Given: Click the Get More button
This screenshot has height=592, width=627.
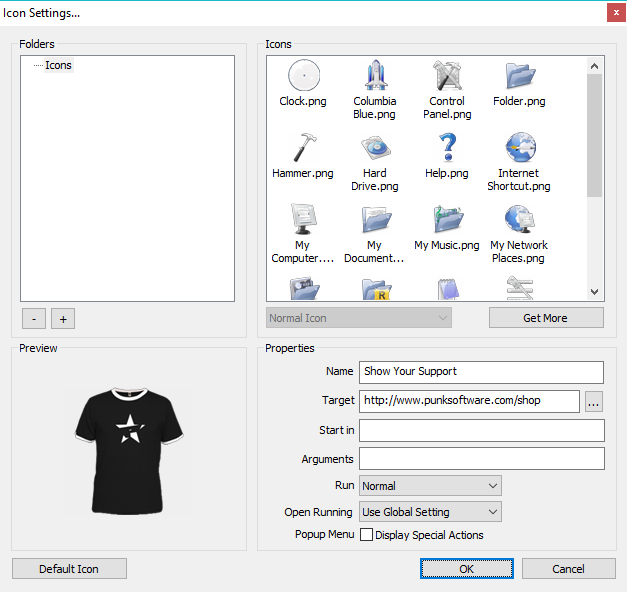Looking at the screenshot, I should [545, 318].
